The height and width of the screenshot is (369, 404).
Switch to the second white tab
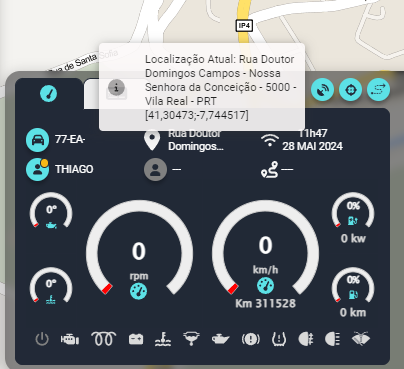pyautogui.click(x=92, y=94)
